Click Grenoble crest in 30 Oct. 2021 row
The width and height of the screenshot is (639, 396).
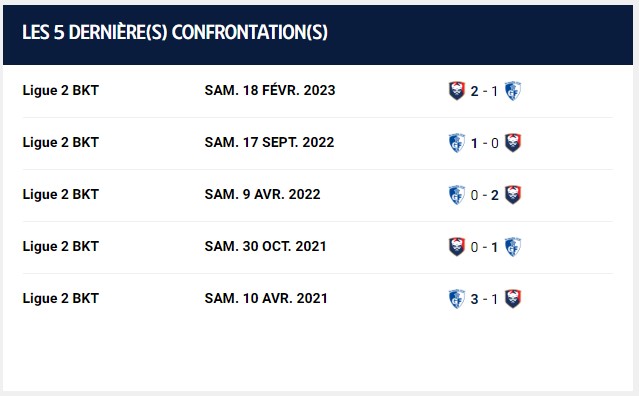(x=513, y=247)
